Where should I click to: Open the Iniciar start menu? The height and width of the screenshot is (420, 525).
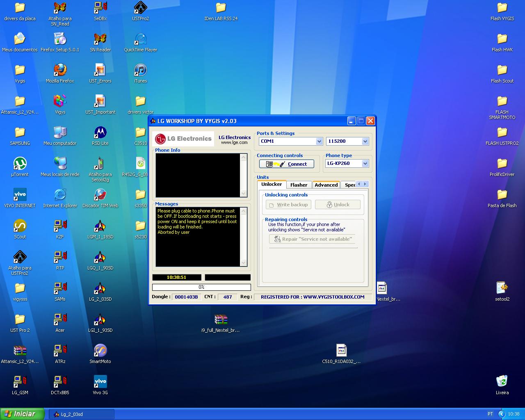[x=22, y=414]
